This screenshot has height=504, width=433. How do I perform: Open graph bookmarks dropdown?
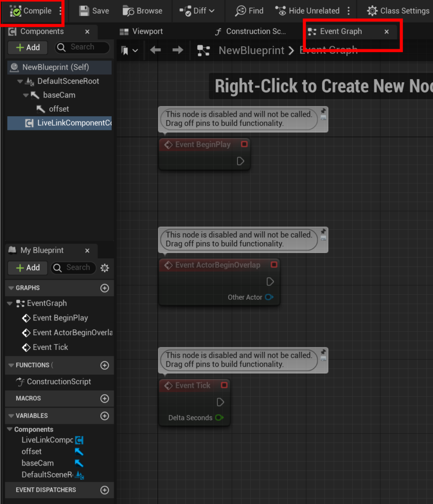coord(129,51)
